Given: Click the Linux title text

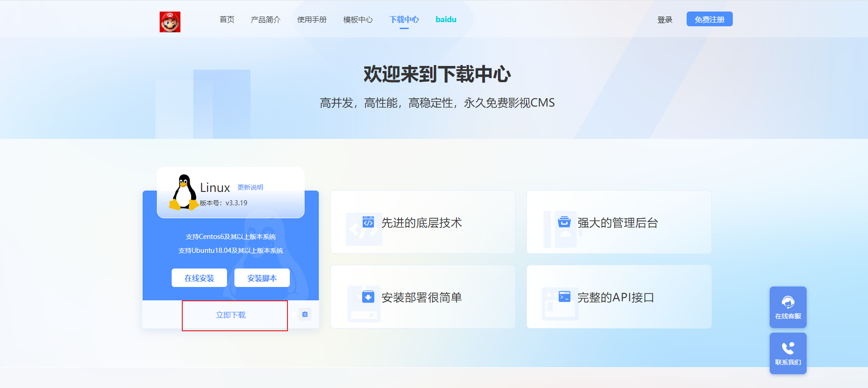Looking at the screenshot, I should tap(215, 188).
